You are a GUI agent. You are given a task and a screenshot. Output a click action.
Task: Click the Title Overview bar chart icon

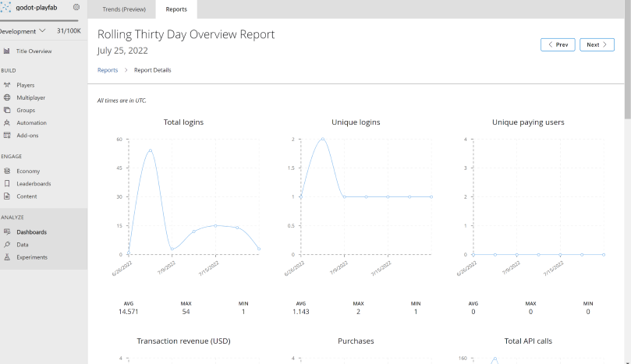6,51
